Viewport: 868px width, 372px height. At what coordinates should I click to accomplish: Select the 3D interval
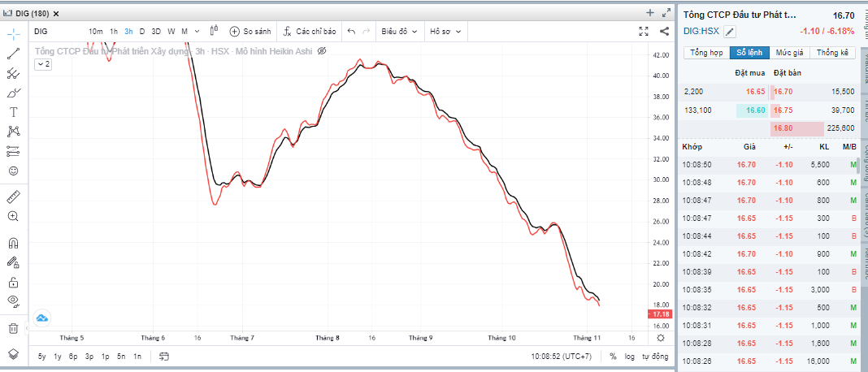tap(156, 32)
